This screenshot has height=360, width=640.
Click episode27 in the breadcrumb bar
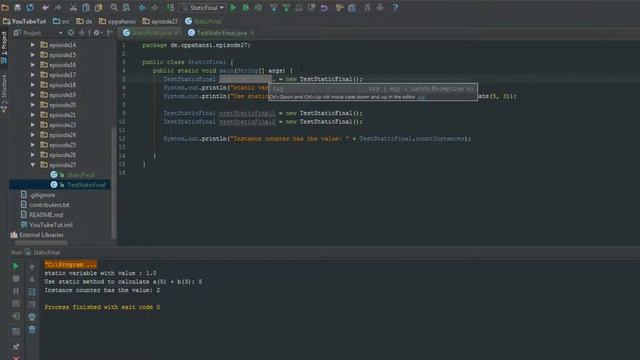tap(160, 21)
